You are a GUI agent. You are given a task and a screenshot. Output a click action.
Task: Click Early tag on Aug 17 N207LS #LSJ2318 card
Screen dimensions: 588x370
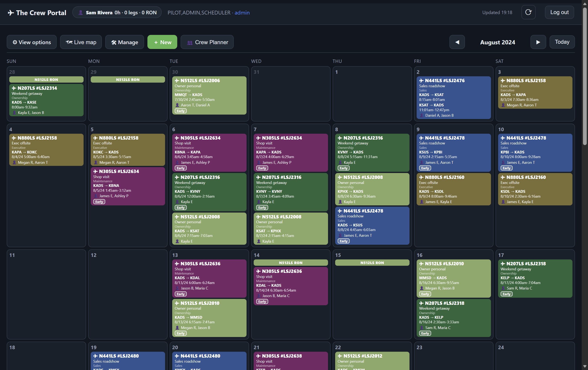click(507, 294)
